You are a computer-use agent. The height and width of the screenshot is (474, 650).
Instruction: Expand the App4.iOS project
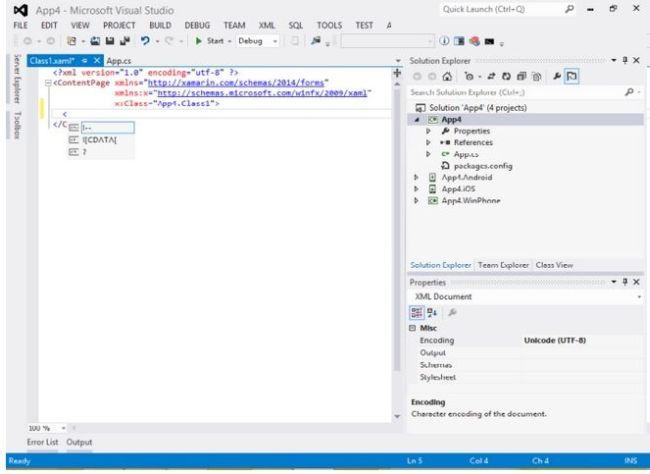pos(416,189)
